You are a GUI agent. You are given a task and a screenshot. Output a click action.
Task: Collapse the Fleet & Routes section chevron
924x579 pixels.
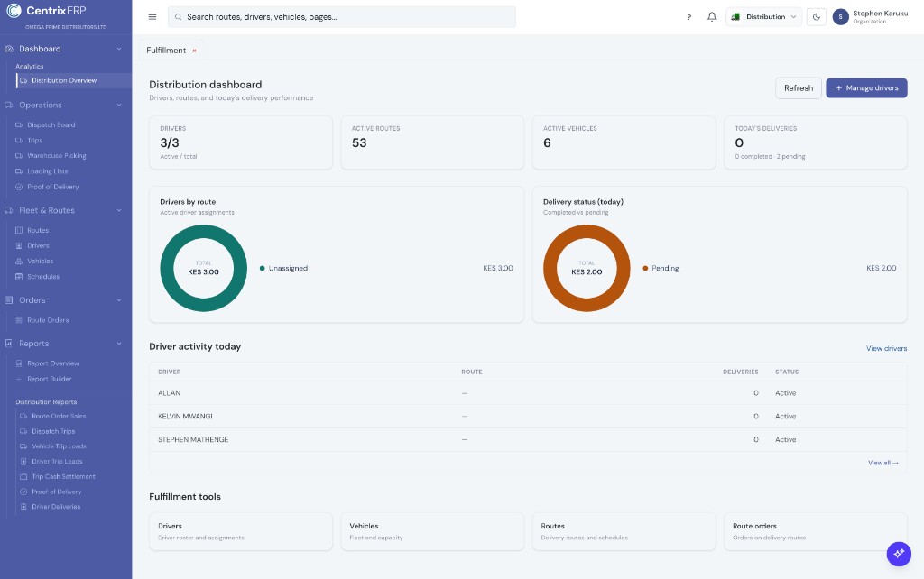point(119,210)
